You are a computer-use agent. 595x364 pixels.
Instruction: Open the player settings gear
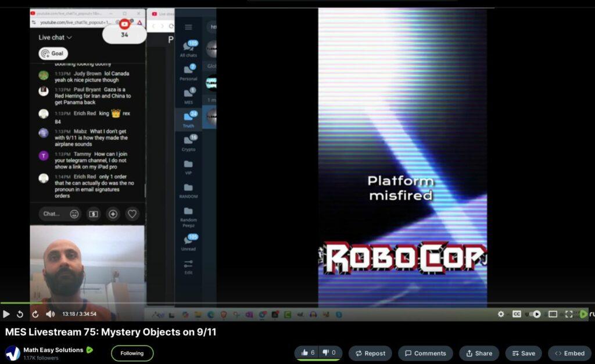(501, 314)
